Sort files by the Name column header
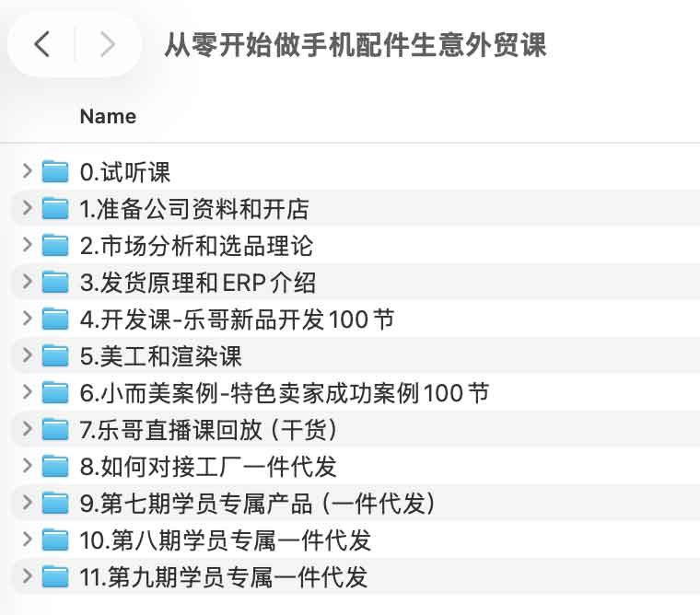 click(x=108, y=117)
